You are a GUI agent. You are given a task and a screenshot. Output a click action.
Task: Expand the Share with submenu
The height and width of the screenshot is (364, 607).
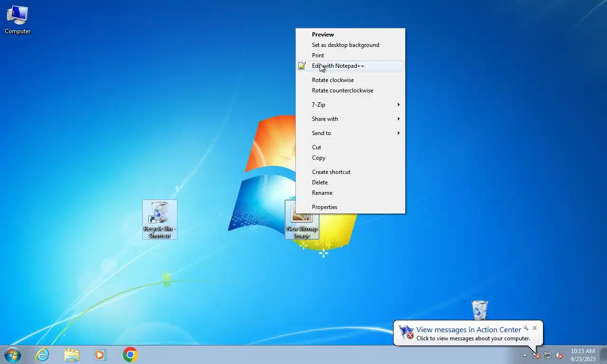click(350, 119)
